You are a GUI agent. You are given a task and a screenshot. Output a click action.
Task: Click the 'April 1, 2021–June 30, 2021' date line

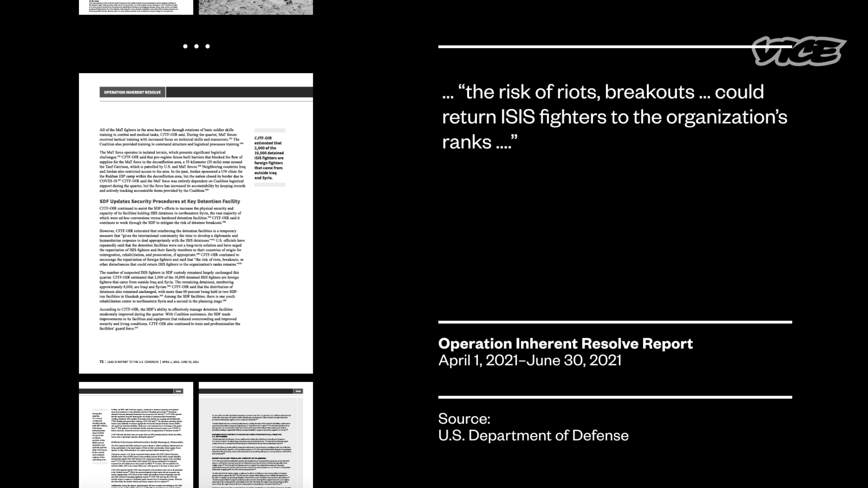[529, 360]
